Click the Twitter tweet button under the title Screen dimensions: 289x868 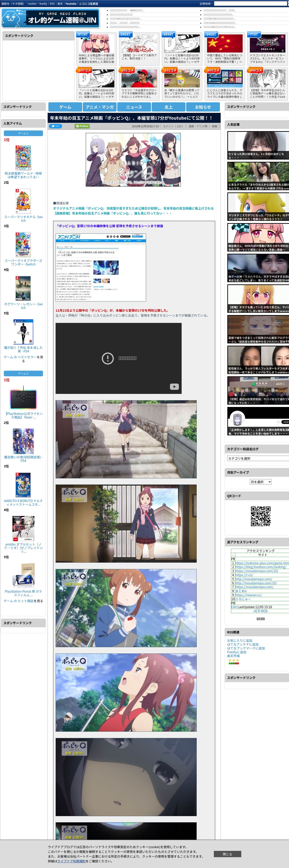coord(55,126)
